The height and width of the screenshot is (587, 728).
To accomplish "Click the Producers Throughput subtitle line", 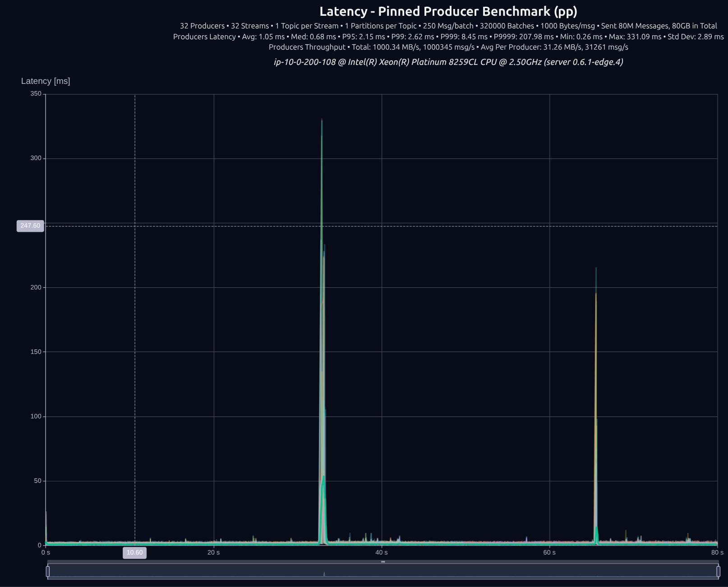I will point(448,47).
